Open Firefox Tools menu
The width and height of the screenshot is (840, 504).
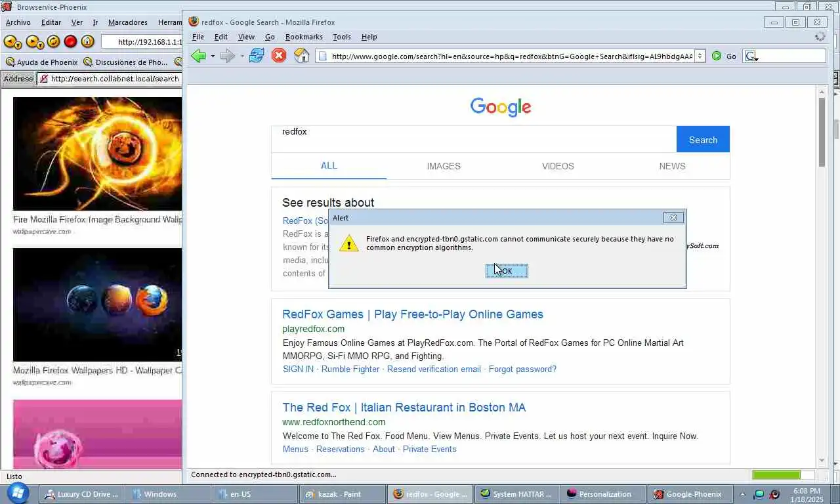click(342, 37)
